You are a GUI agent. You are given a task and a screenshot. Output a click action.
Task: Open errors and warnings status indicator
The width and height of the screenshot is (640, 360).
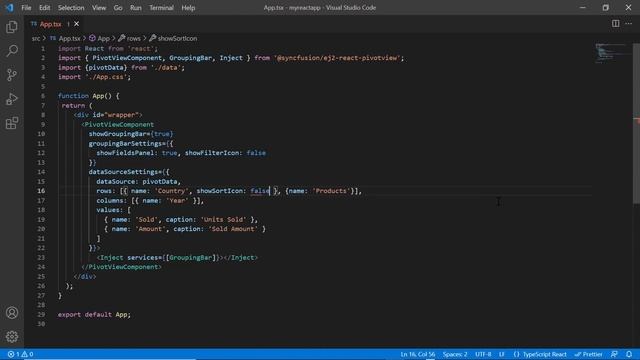[x=20, y=354]
